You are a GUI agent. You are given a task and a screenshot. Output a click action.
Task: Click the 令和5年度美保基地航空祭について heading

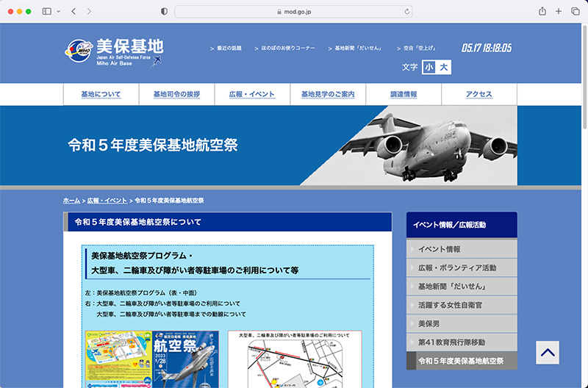[138, 222]
